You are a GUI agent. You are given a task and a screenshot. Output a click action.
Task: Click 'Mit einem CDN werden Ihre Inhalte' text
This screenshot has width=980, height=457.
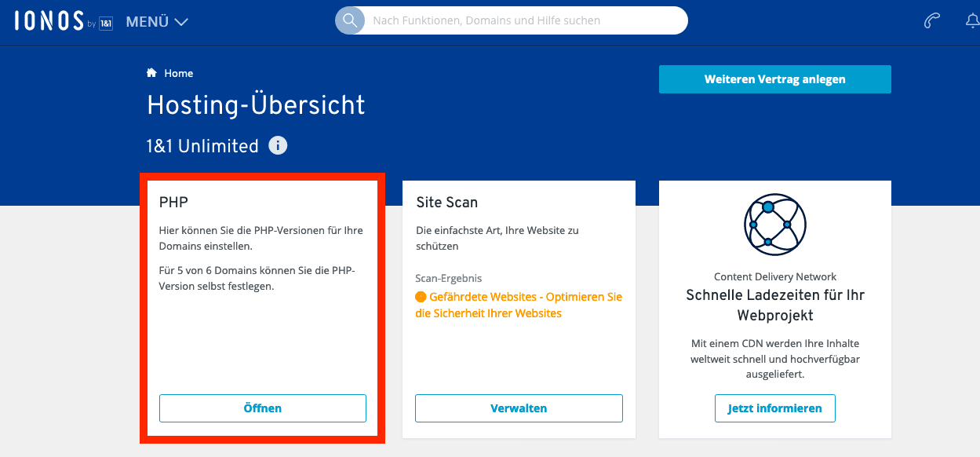(775, 359)
